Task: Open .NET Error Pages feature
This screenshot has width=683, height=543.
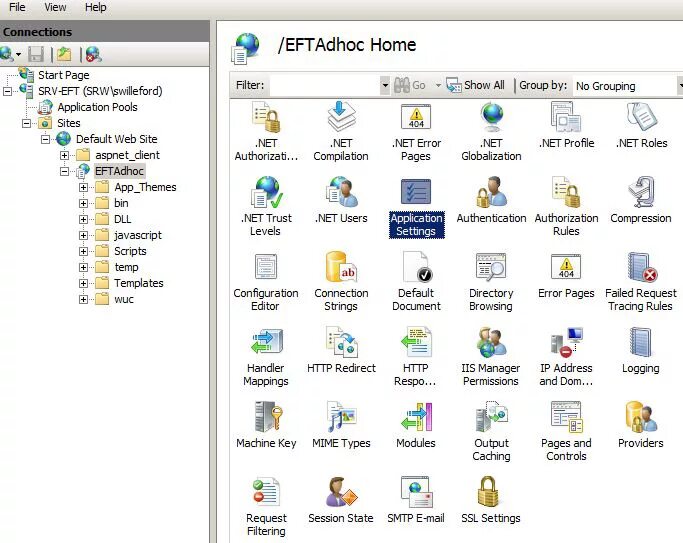Action: click(x=416, y=132)
